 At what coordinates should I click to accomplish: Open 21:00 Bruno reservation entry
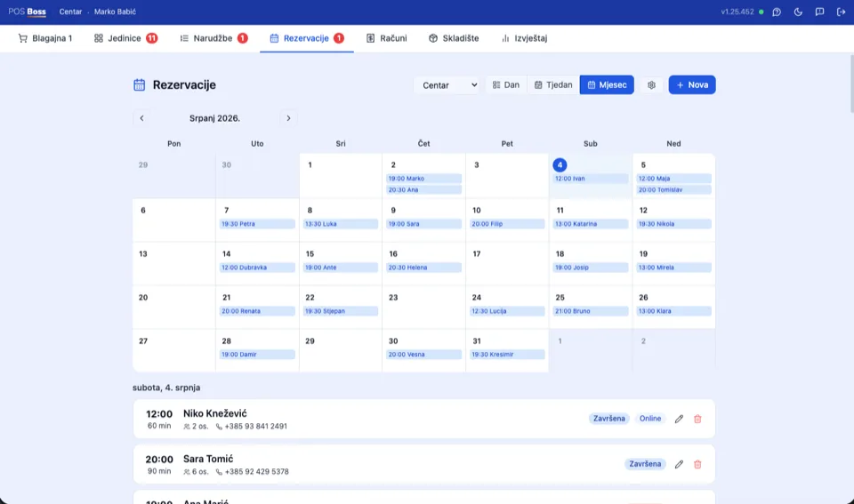pyautogui.click(x=591, y=311)
